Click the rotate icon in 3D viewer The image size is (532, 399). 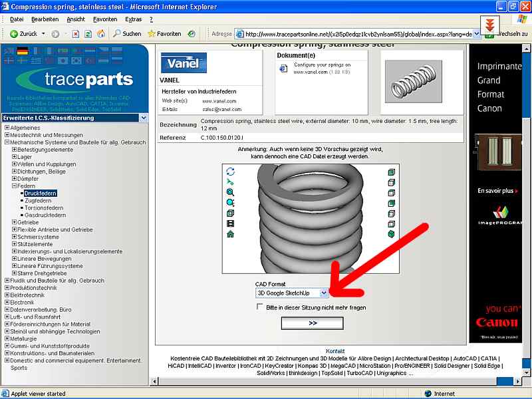230,172
